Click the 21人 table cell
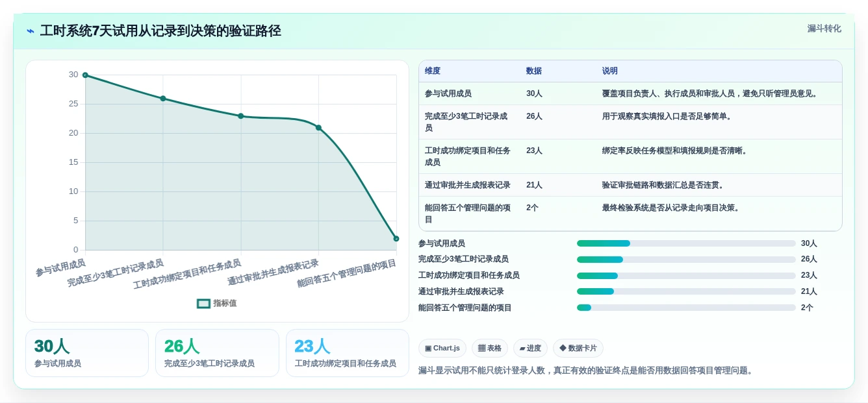Screen dimensions: 868x403 [534, 185]
